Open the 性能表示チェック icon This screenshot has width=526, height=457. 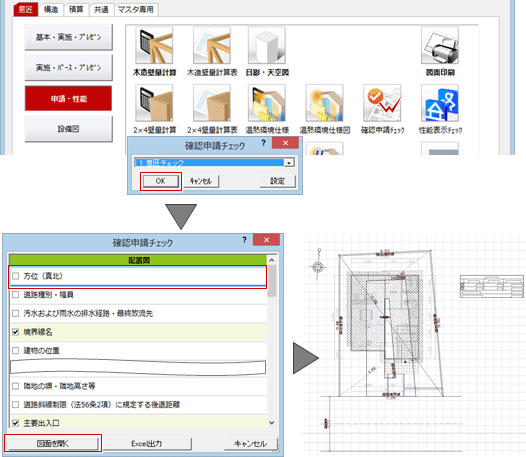(440, 103)
